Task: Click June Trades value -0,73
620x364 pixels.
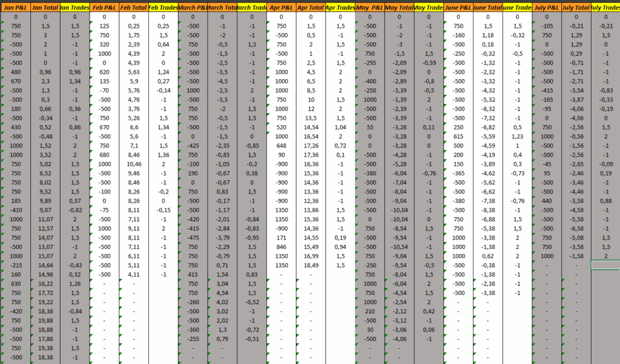Action: [x=517, y=174]
